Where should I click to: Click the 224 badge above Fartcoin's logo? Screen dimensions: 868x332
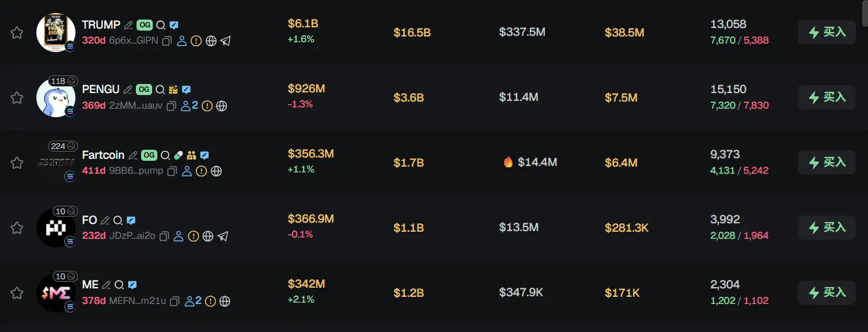(x=63, y=146)
